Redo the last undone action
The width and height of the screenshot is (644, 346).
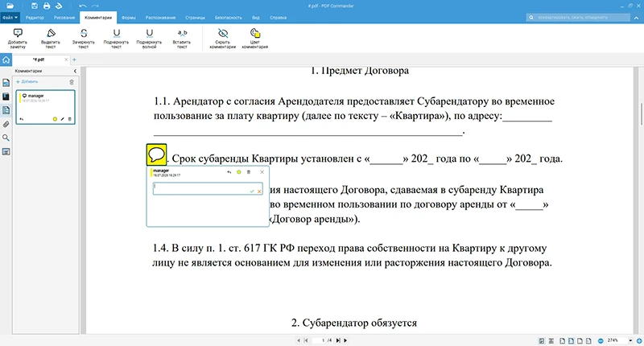click(95, 6)
